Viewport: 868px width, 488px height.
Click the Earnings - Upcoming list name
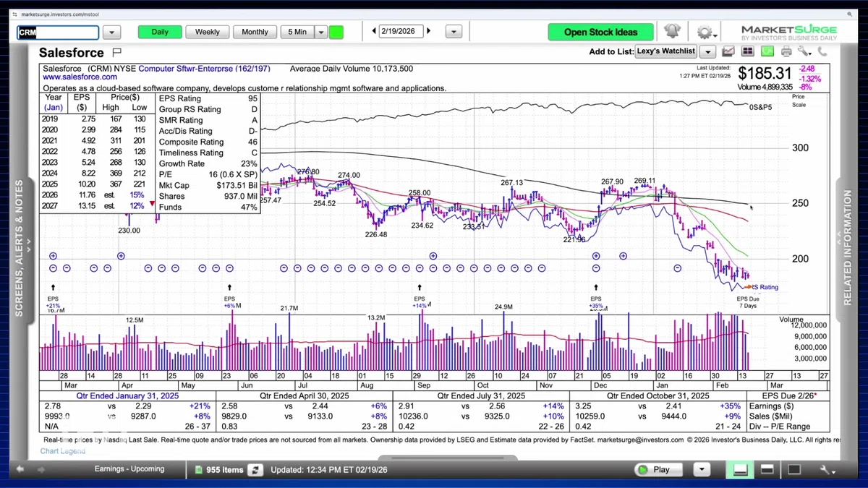[x=129, y=469]
